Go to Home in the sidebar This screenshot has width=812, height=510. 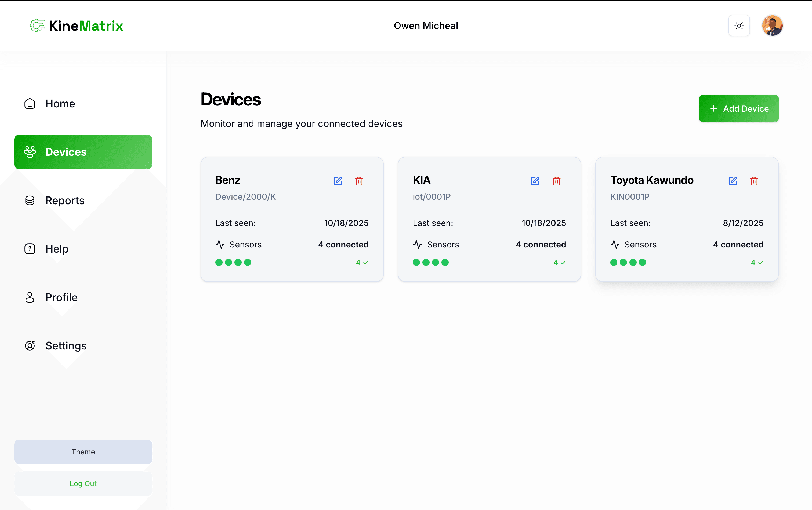click(x=60, y=104)
